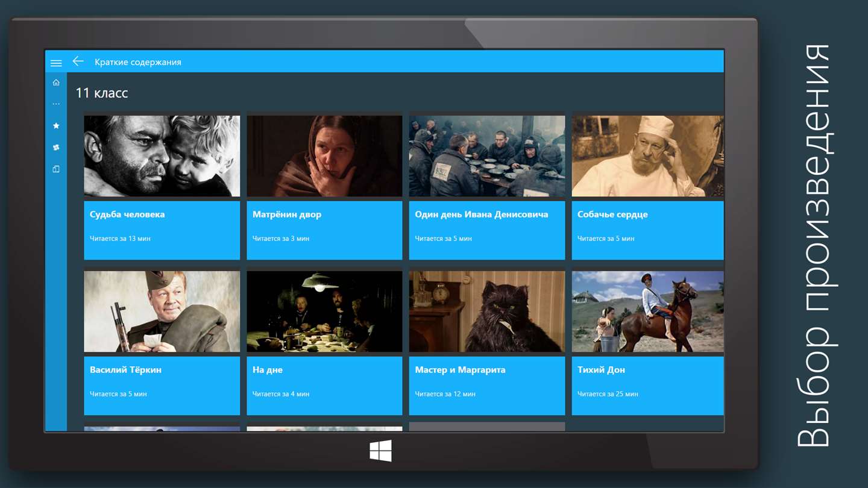Click the bottom book sidebar icon
This screenshot has width=868, height=488.
[x=56, y=169]
